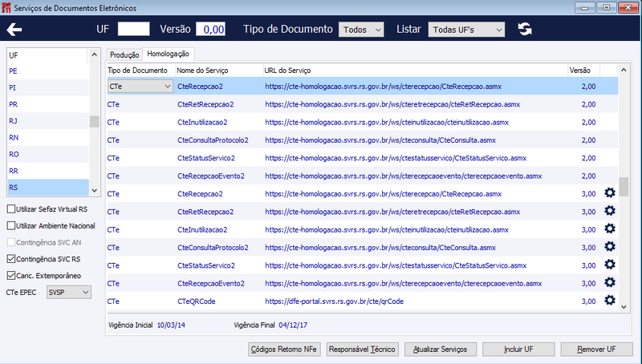The width and height of the screenshot is (642, 364).
Task: Select RO in the UF list
Action: (x=48, y=154)
